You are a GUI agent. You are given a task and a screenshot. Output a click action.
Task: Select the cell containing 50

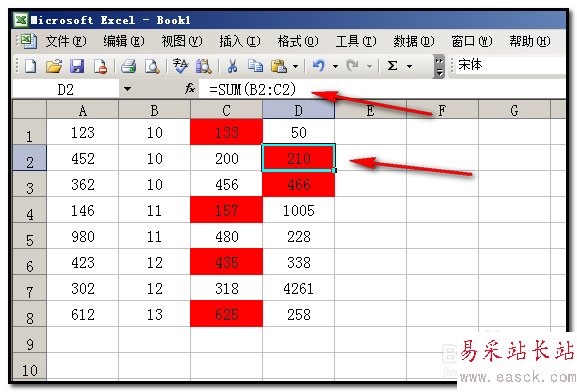point(298,132)
